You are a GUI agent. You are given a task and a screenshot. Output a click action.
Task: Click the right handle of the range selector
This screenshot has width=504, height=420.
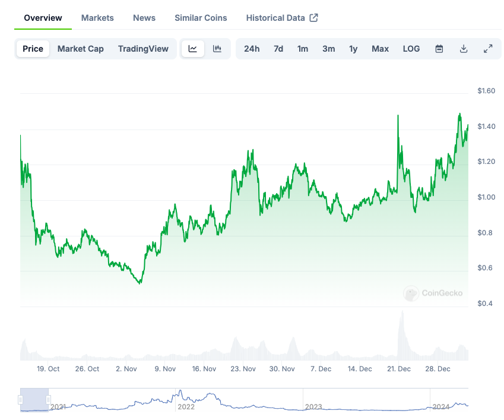click(49, 400)
